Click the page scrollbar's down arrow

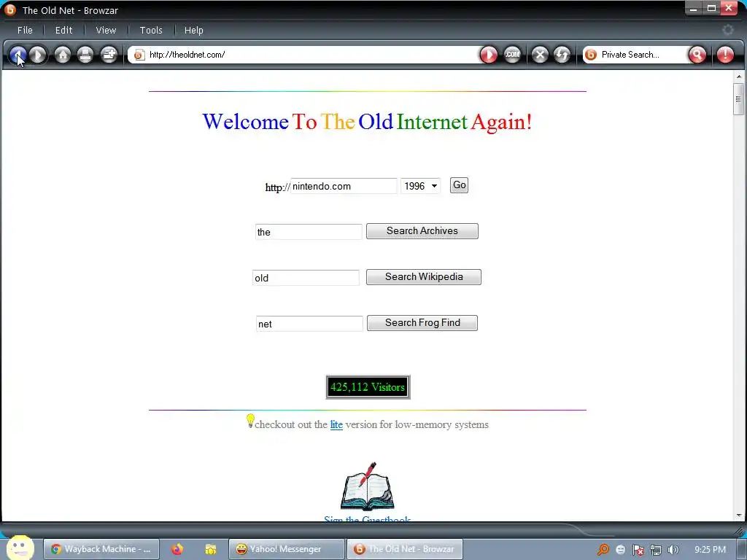(739, 516)
